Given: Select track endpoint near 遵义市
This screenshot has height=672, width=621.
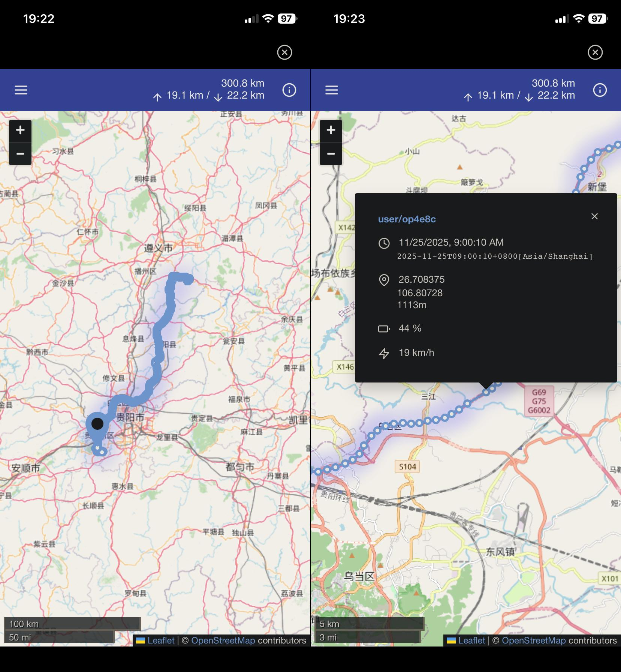Looking at the screenshot, I should (x=188, y=280).
